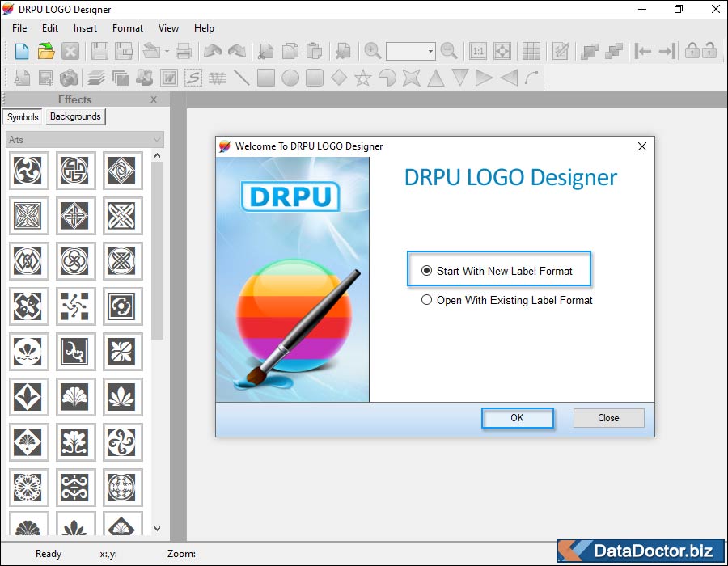This screenshot has width=728, height=566.
Task: Click the text-document A icon
Action: pyautogui.click(x=21, y=78)
